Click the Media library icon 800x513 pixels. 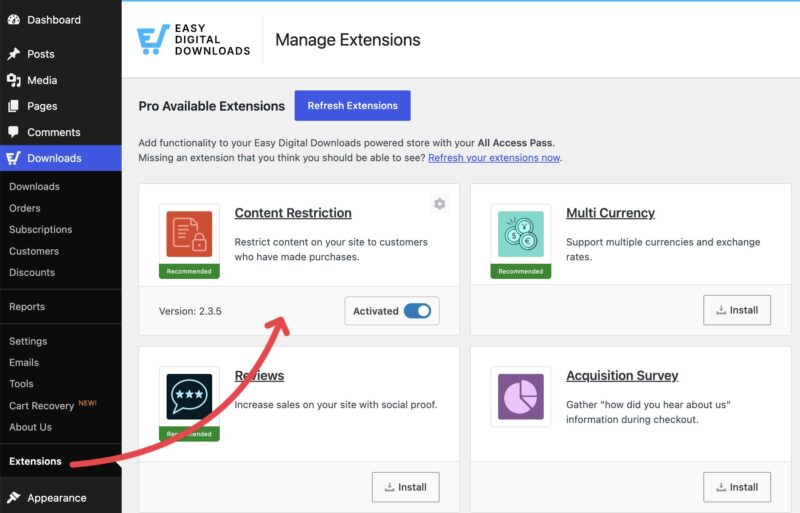pyautogui.click(x=14, y=80)
